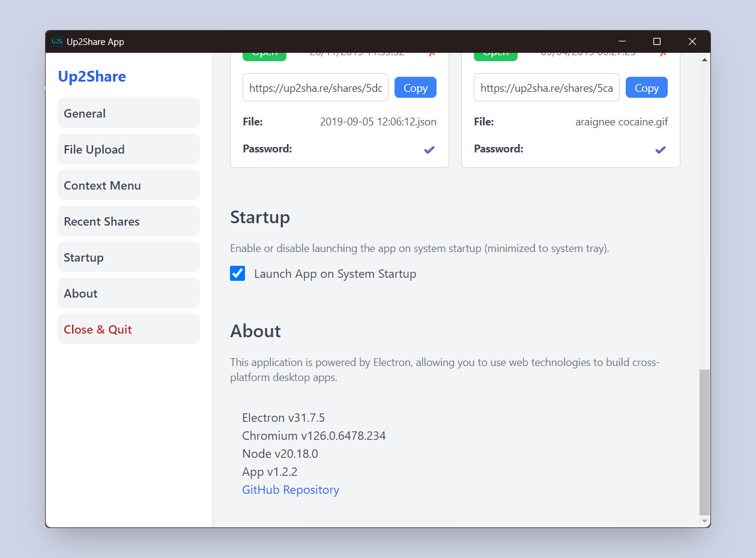Open the General section
This screenshot has width=756, height=558.
point(129,113)
